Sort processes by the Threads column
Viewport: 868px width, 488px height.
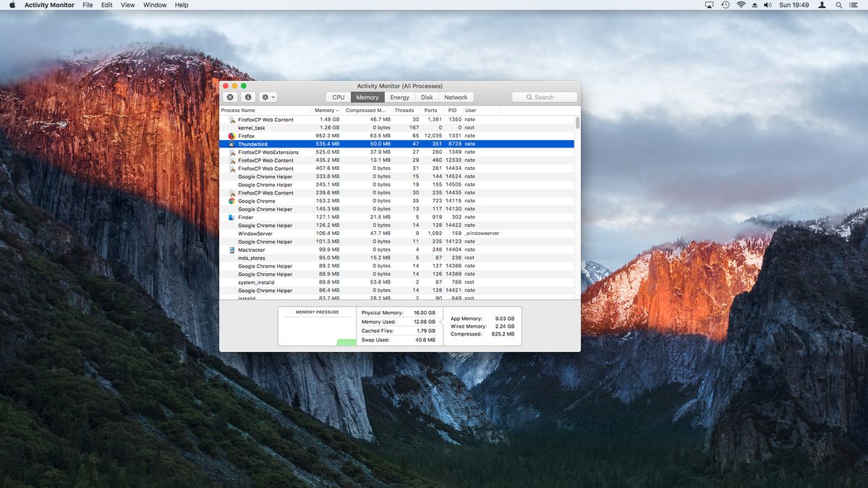(x=404, y=110)
